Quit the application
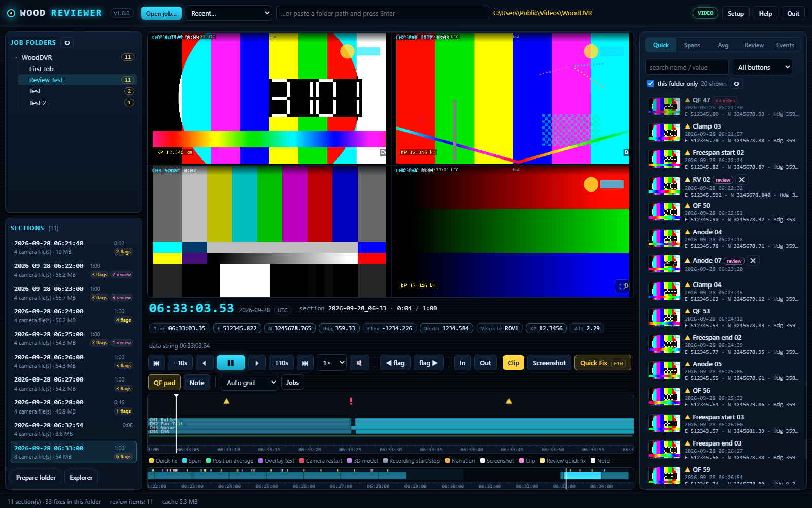Viewport: 812px width, 508px height. [793, 14]
